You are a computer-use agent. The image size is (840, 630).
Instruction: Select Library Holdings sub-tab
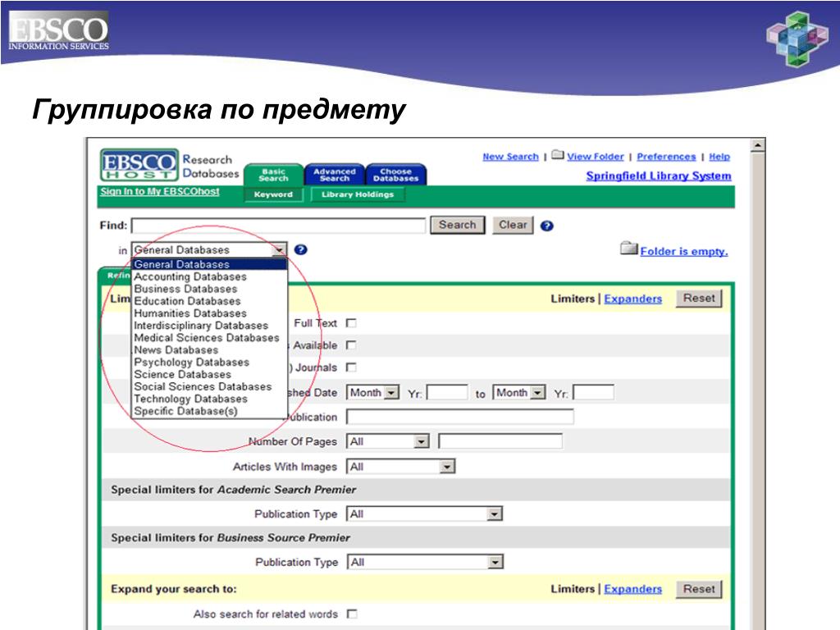(x=358, y=194)
